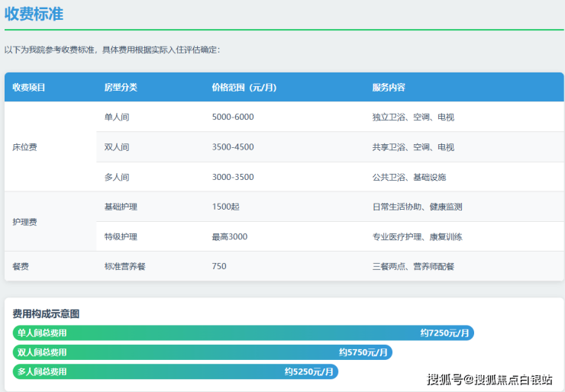
Task: Click the 收费标准 page heading
Action: pyautogui.click(x=34, y=14)
